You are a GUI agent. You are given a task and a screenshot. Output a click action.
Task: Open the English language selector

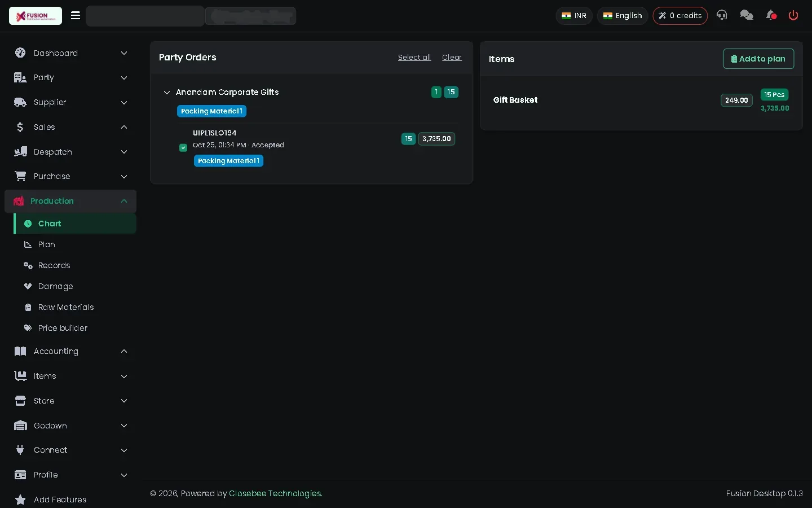[x=623, y=16]
